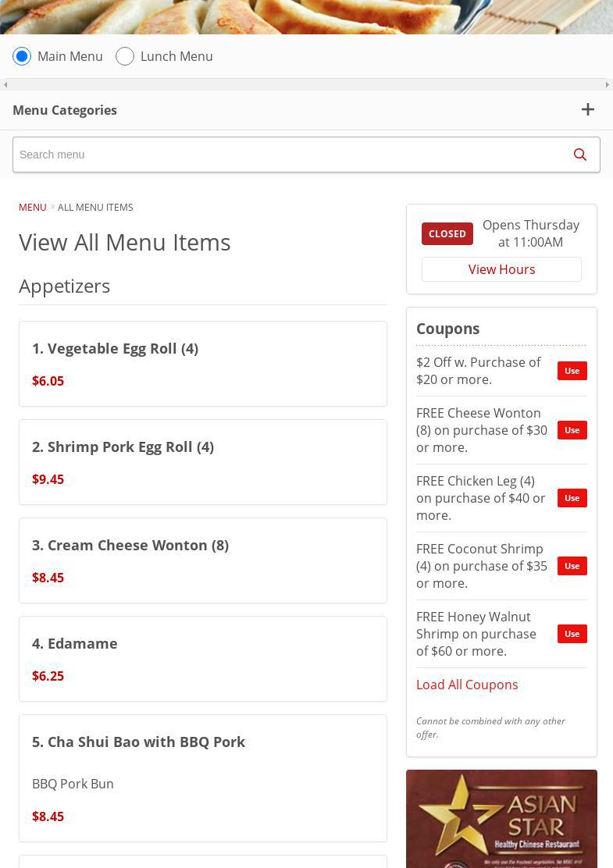Use the $2 Off coupon
Screen dimensions: 613x868
click(x=572, y=371)
